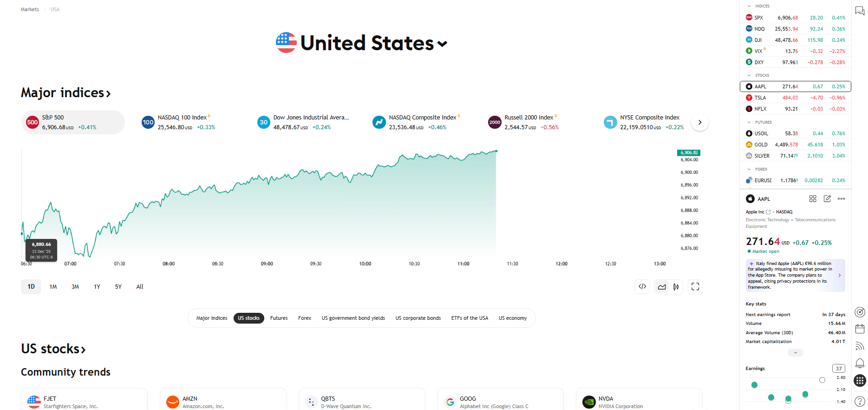Viewport: 868px width, 410px height.
Task: Expand additional key stats with chevron
Action: pyautogui.click(x=795, y=352)
